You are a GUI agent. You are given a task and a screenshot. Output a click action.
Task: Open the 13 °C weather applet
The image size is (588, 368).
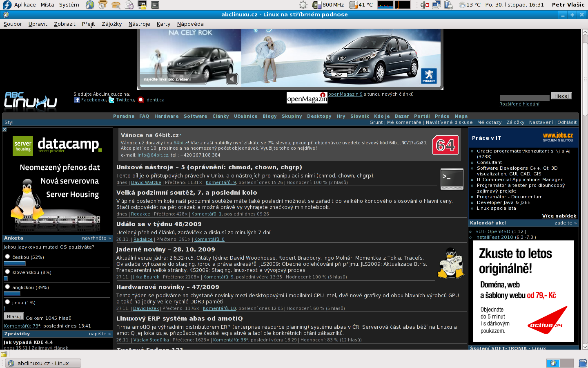(470, 5)
